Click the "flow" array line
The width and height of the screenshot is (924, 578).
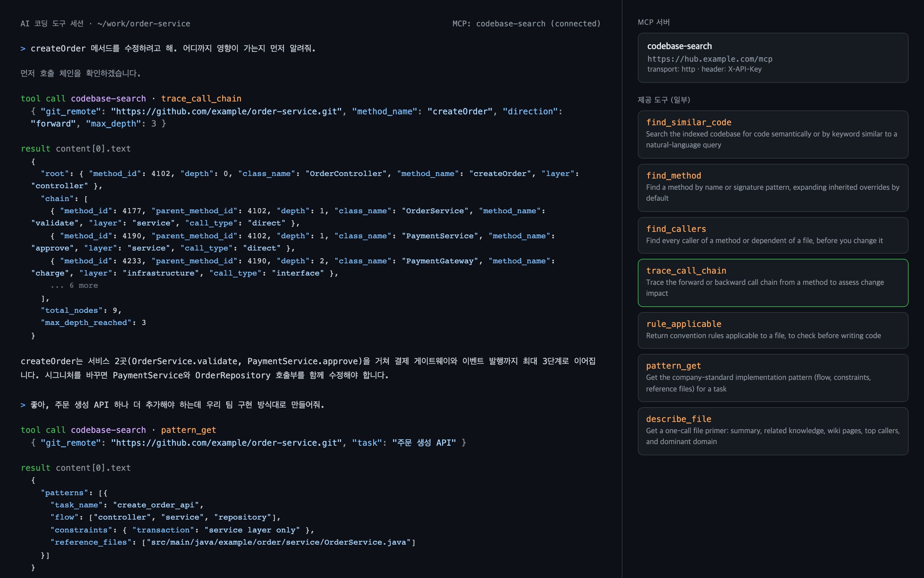(165, 517)
